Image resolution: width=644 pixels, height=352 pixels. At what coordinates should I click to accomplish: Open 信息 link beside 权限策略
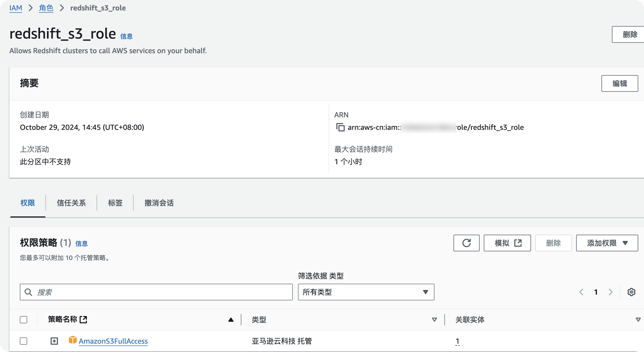[81, 244]
